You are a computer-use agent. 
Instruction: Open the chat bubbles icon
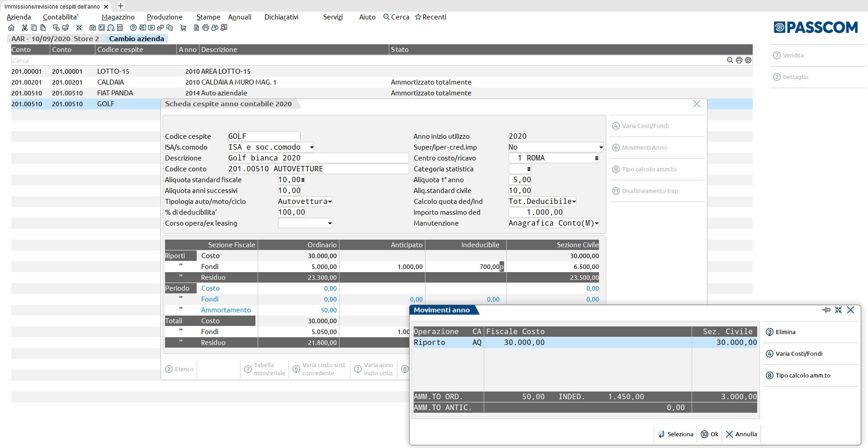pos(170,28)
